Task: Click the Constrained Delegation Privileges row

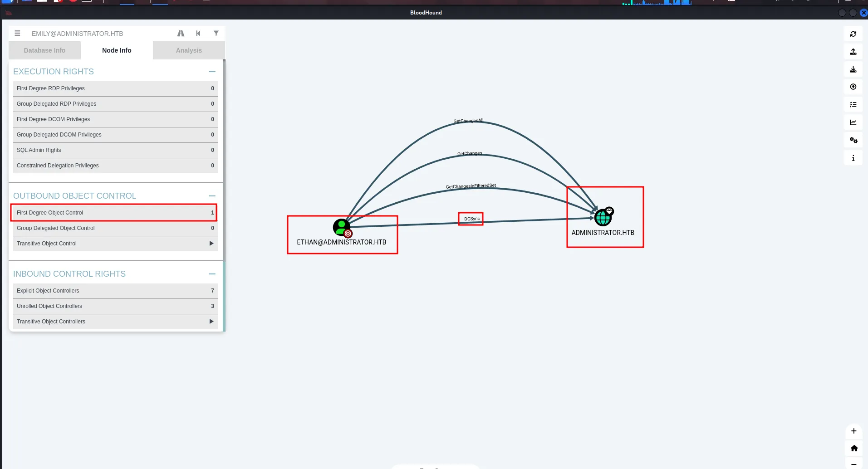Action: tap(115, 166)
